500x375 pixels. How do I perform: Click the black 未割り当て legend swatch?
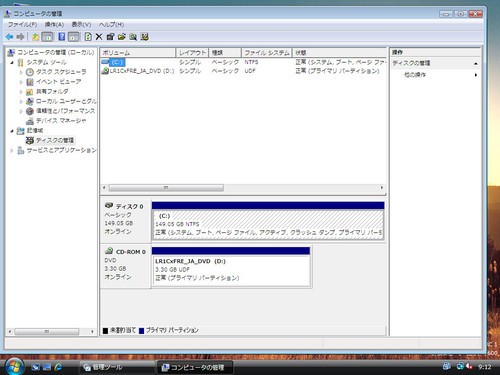point(105,331)
